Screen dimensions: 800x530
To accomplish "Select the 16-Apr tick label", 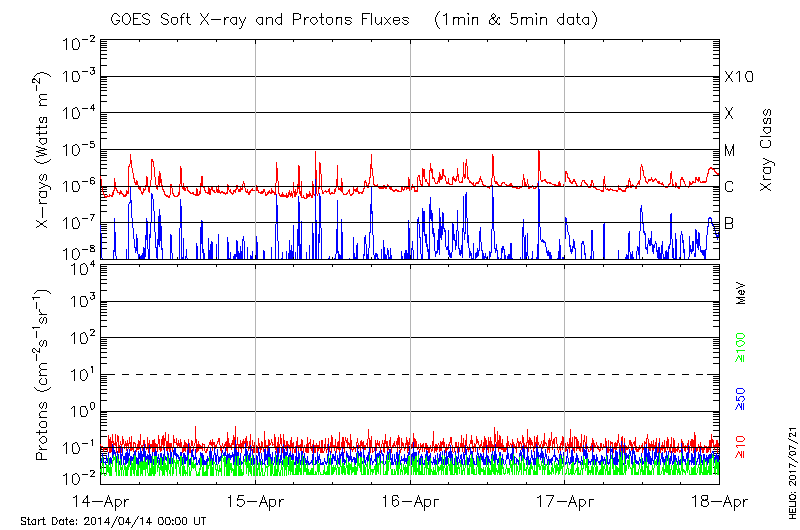I will (410, 501).
